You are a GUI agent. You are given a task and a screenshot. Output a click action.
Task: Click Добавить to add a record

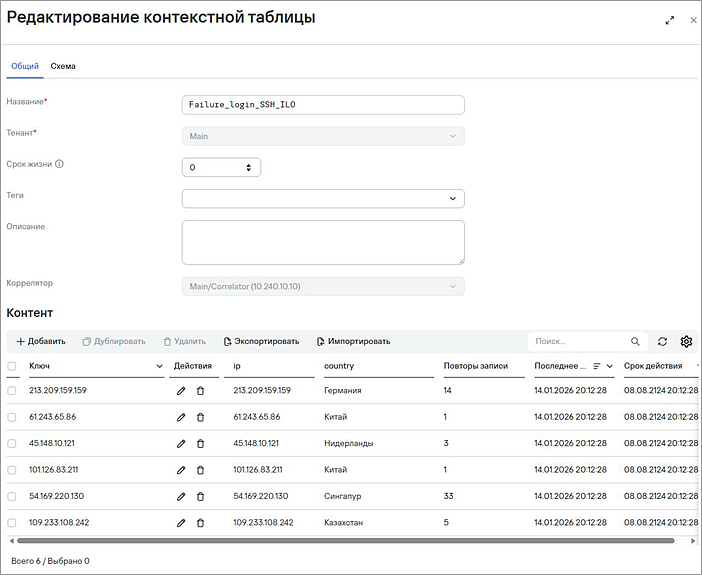41,342
